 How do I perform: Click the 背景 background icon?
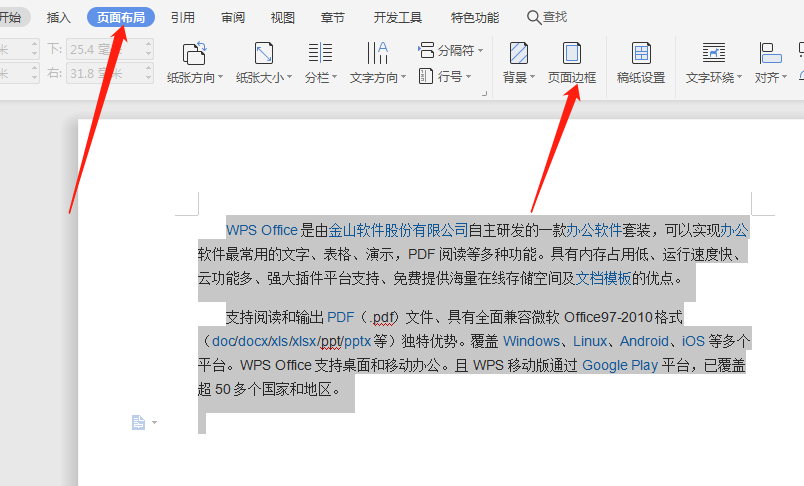[x=519, y=53]
